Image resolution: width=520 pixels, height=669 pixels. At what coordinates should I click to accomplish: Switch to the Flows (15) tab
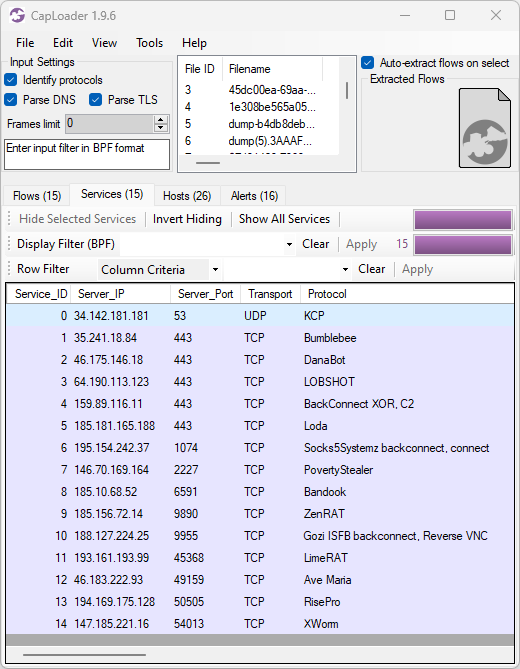coord(37,196)
